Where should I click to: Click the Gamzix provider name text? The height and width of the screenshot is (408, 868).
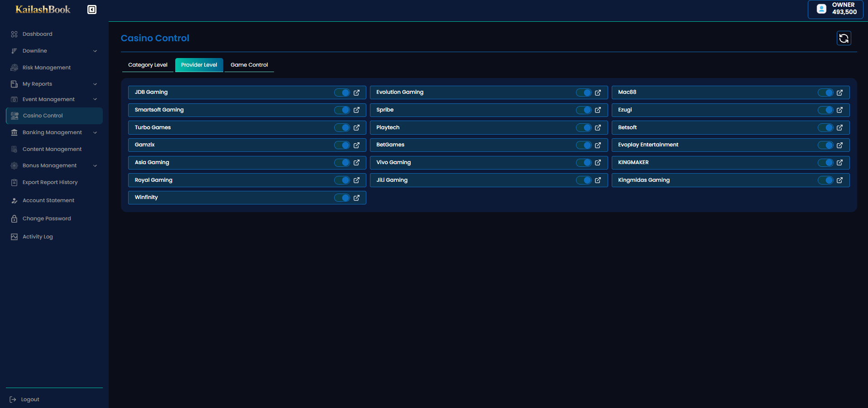(x=144, y=145)
